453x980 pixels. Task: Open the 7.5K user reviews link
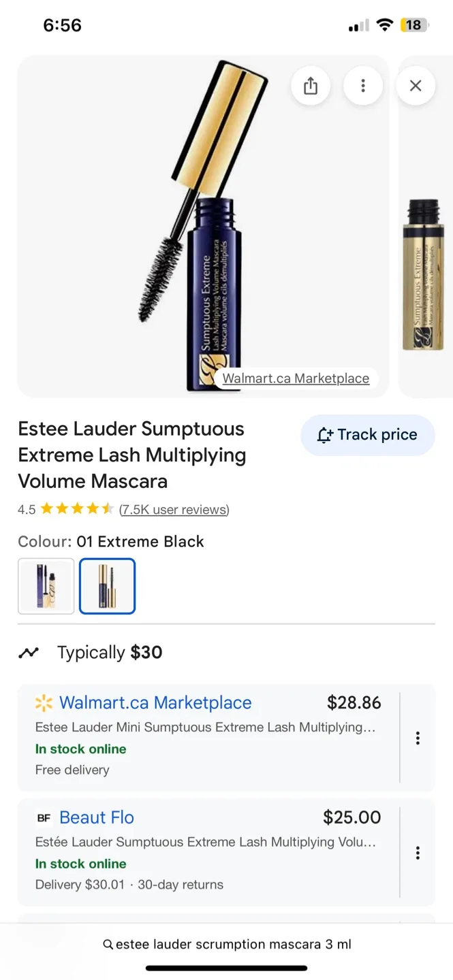pyautogui.click(x=172, y=509)
